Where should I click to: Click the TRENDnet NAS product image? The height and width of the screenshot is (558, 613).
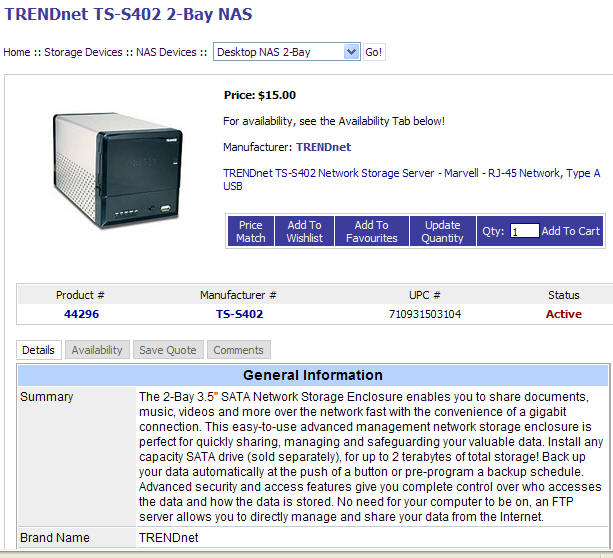117,170
